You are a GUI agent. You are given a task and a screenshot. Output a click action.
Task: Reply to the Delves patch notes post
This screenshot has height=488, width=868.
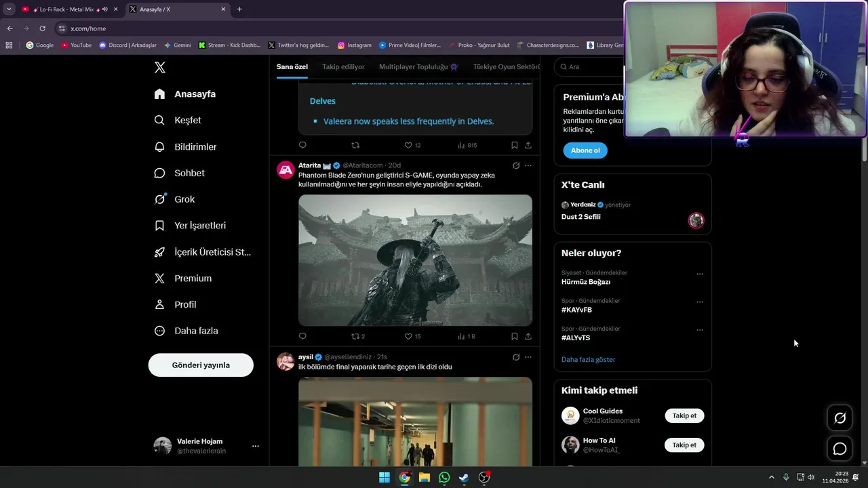click(x=302, y=145)
